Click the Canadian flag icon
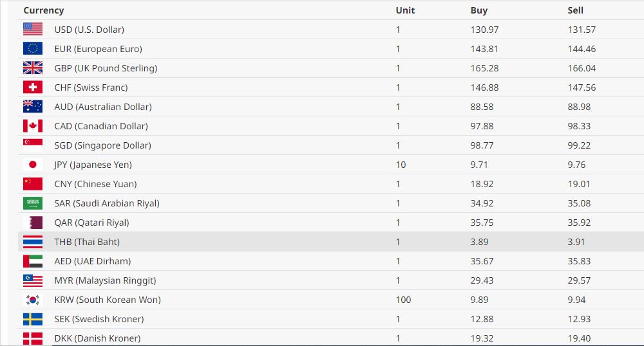Image resolution: width=644 pixels, height=346 pixels. (33, 125)
